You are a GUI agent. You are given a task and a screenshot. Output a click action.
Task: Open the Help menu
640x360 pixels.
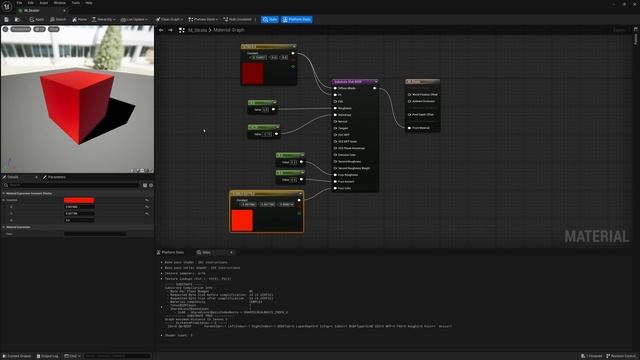coord(89,3)
